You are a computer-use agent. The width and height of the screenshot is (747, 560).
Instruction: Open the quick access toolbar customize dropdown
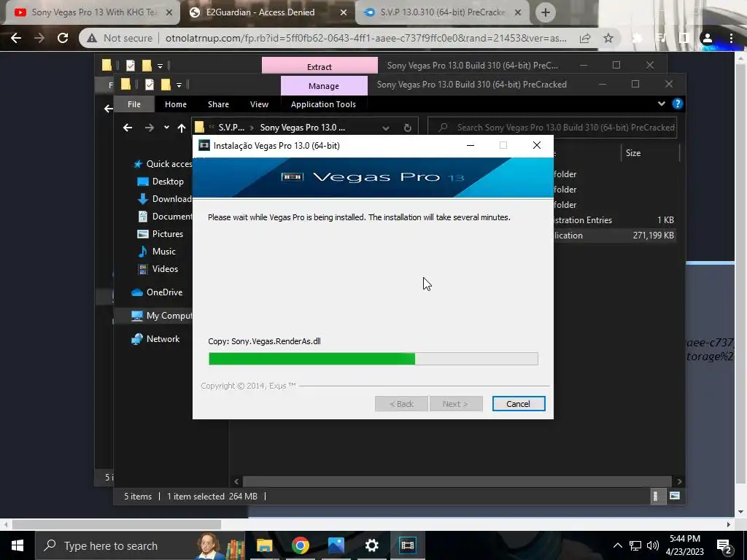(179, 85)
